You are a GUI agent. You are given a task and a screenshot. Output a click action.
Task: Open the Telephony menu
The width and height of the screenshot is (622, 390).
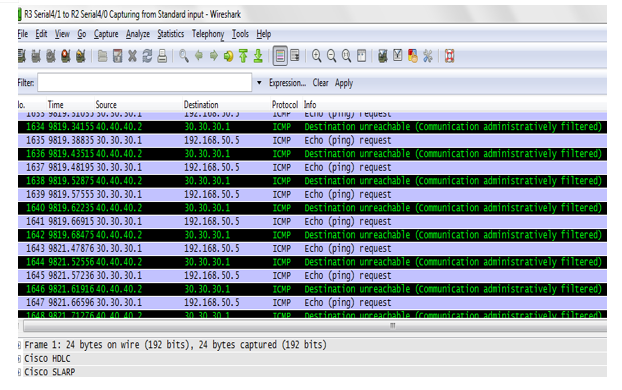pos(208,34)
